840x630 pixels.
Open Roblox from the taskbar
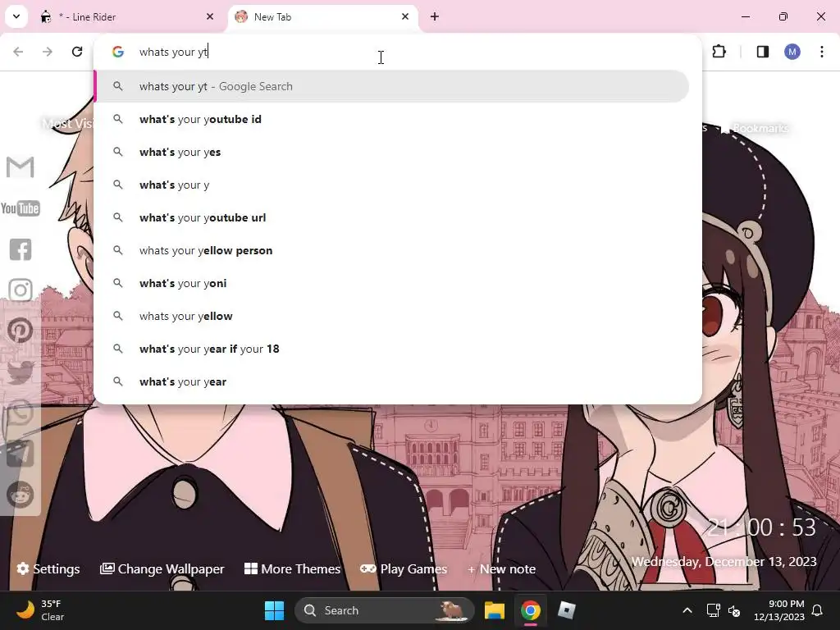pyautogui.click(x=566, y=610)
